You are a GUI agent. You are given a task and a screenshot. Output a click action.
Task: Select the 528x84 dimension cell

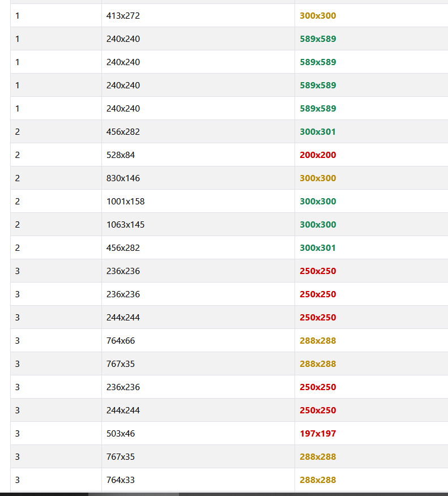coord(121,155)
